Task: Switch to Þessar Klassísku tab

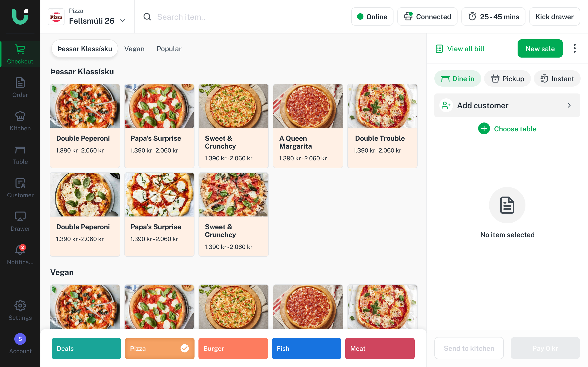Action: pos(85,48)
